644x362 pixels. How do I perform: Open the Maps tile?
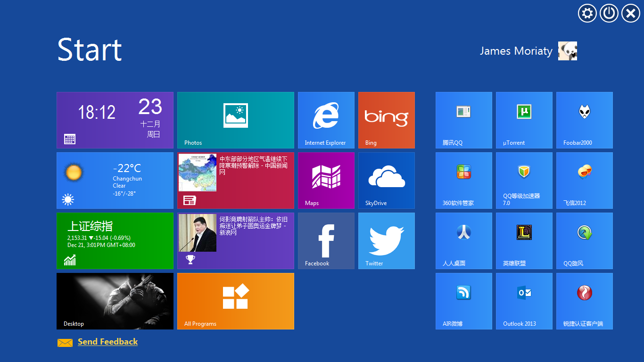point(326,181)
